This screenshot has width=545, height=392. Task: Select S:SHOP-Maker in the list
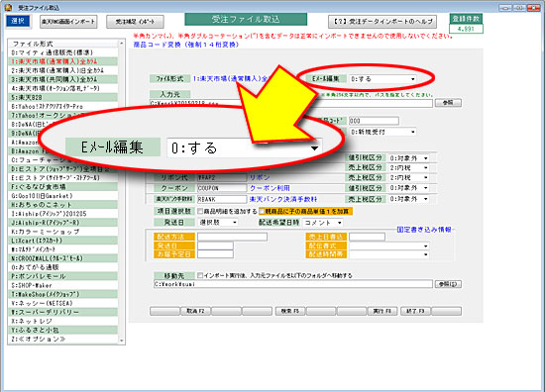(62, 285)
